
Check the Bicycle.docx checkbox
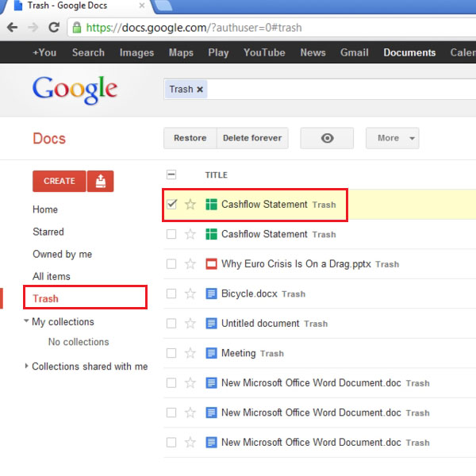pyautogui.click(x=171, y=294)
